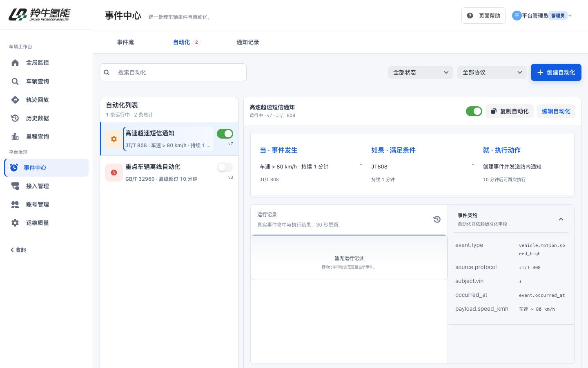This screenshot has width=588, height=368.
Task: Click the 管理员 role badge
Action: (558, 16)
